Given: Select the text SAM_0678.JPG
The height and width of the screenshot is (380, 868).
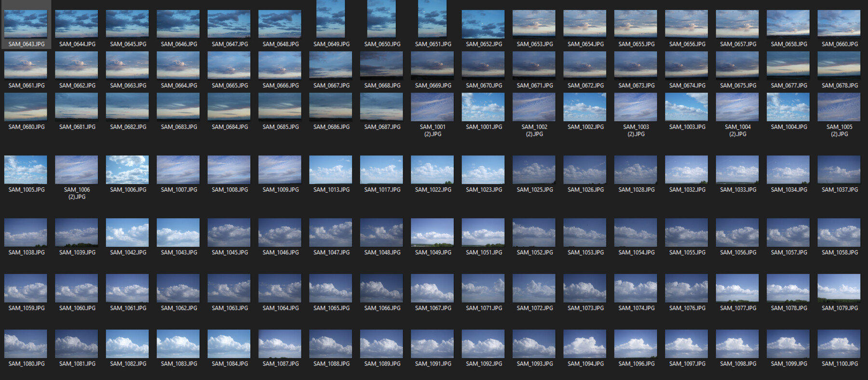Looking at the screenshot, I should (x=840, y=85).
